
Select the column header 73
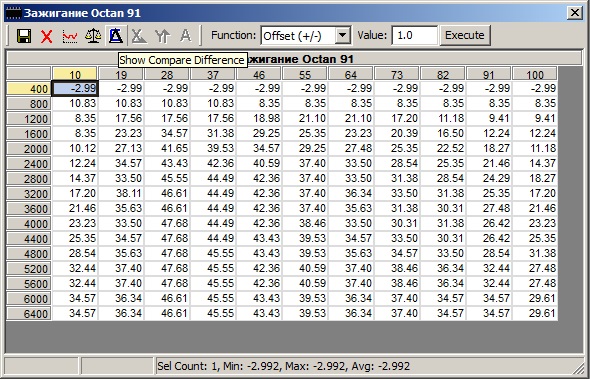[x=397, y=74]
